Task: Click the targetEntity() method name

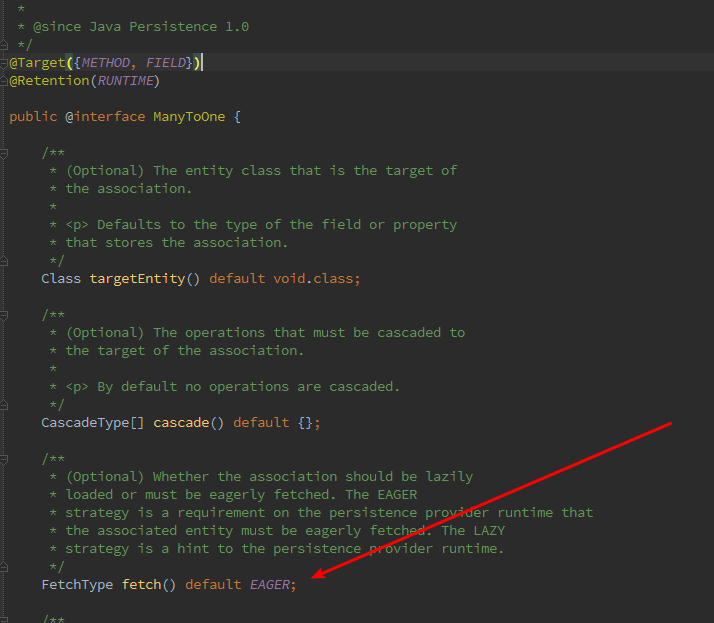Action: 145,278
